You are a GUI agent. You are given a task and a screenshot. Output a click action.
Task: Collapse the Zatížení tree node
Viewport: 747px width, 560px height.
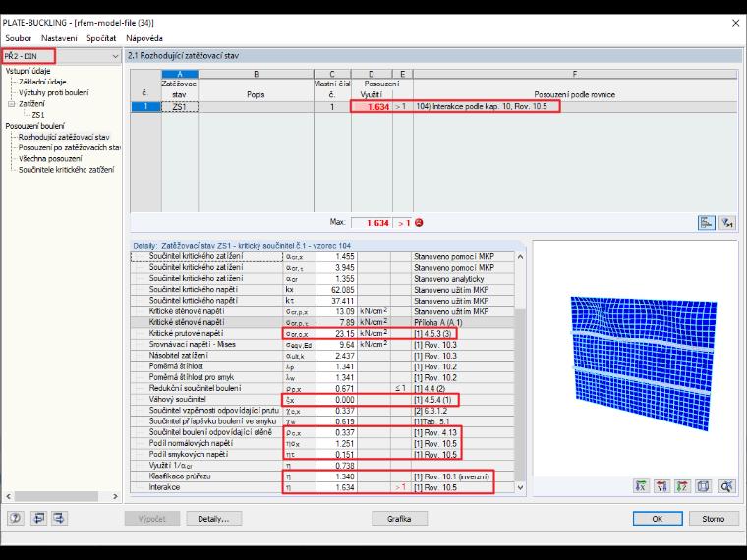click(x=12, y=104)
